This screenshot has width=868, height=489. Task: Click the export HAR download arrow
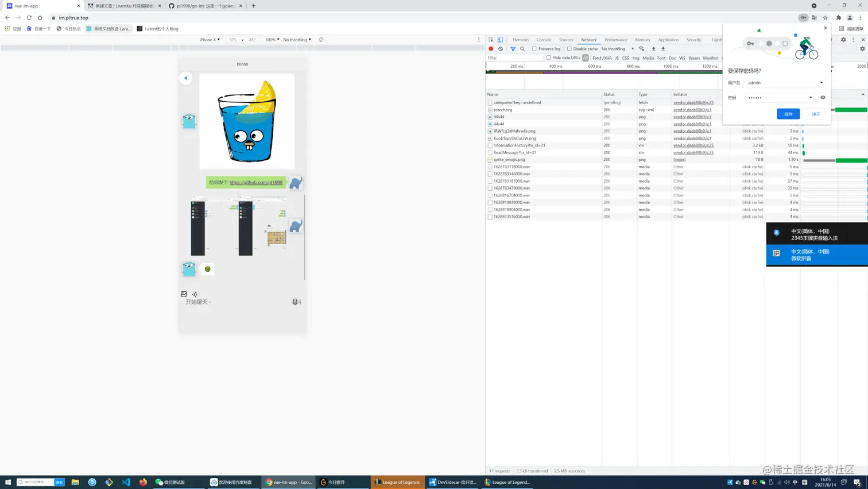click(x=663, y=49)
